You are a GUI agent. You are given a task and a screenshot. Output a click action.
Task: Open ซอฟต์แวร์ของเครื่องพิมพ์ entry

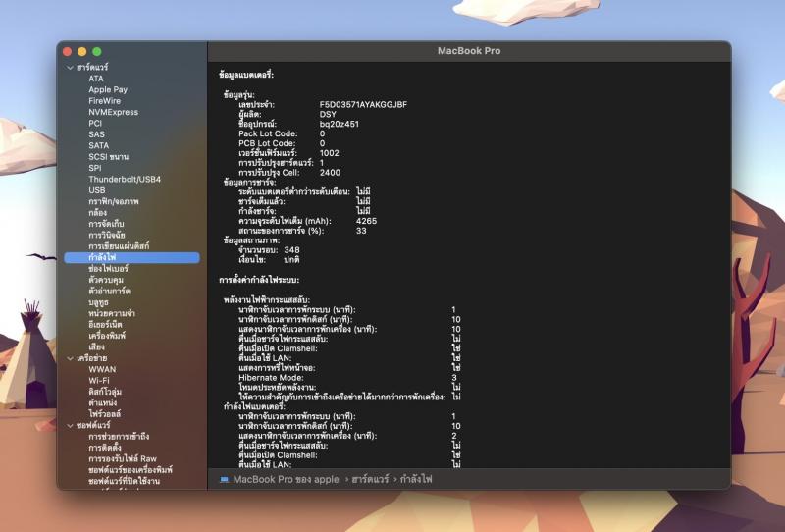[x=131, y=470]
